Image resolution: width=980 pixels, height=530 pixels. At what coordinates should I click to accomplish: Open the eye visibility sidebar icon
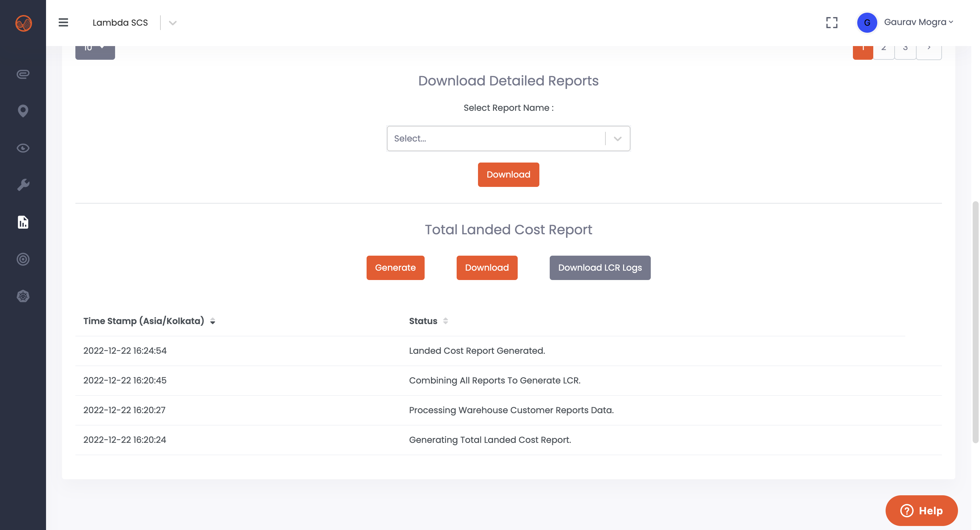(23, 148)
